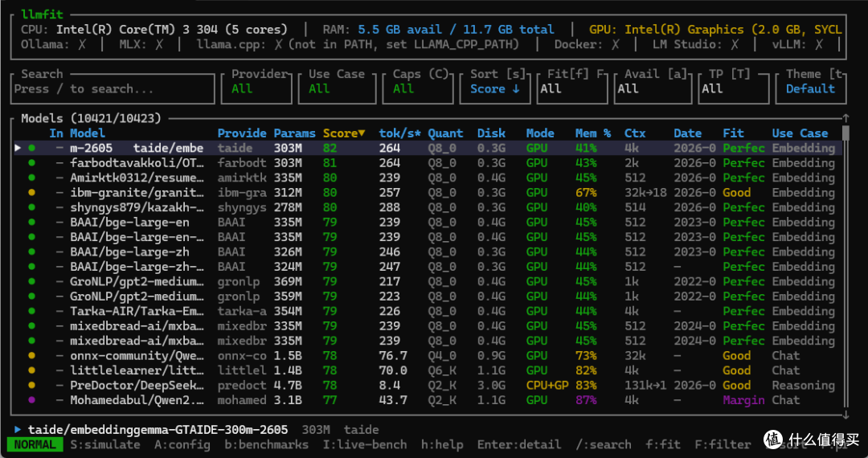868x458 pixels.
Task: Click the scroll down arrow of models list
Action: pyautogui.click(x=845, y=415)
